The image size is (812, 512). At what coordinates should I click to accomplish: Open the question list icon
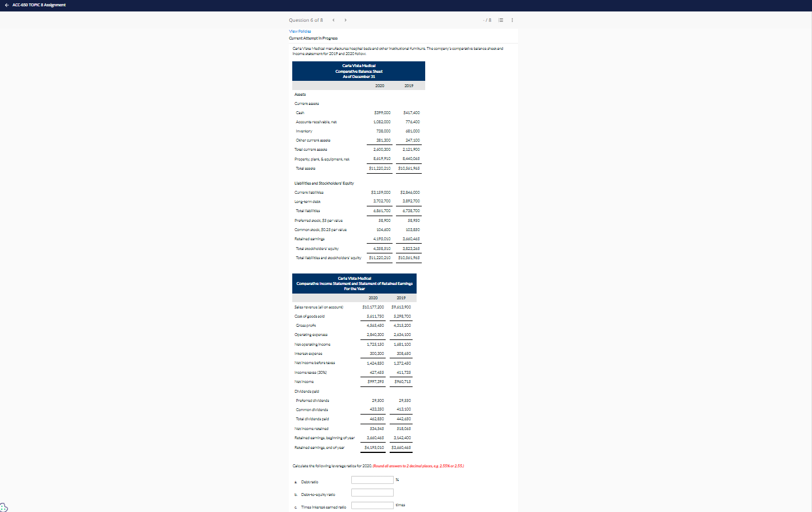tap(501, 20)
